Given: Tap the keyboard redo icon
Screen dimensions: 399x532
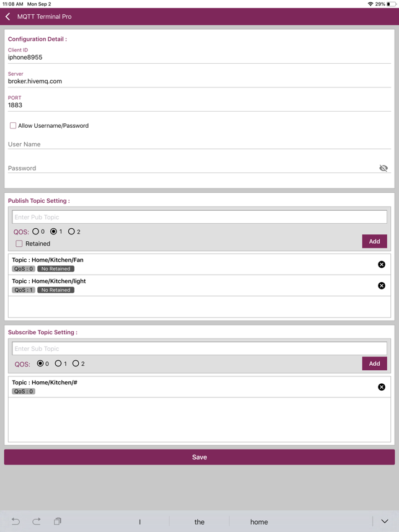Looking at the screenshot, I should pos(37,521).
